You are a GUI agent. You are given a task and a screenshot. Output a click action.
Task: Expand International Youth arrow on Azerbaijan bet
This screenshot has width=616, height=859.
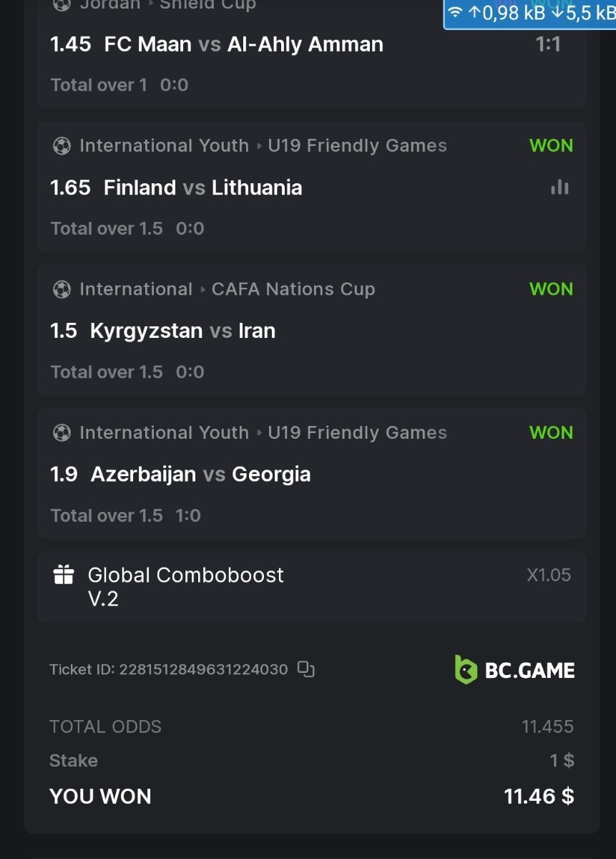pyautogui.click(x=258, y=433)
